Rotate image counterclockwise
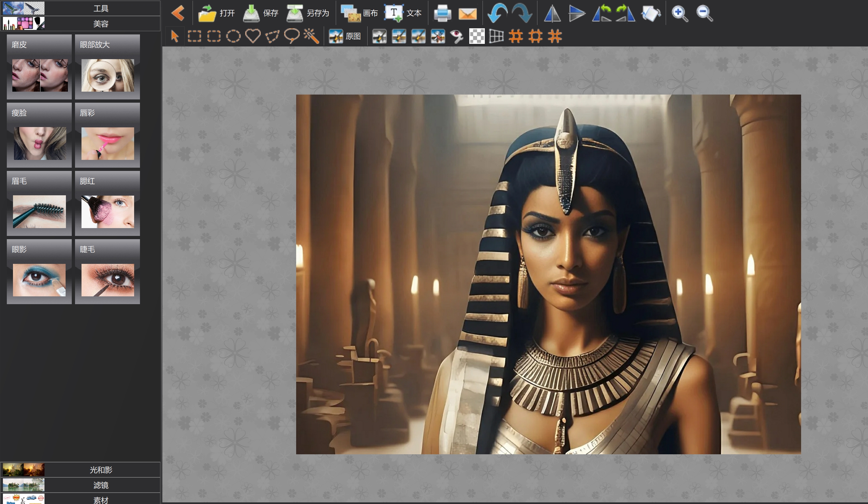Viewport: 868px width, 504px height. 602,13
